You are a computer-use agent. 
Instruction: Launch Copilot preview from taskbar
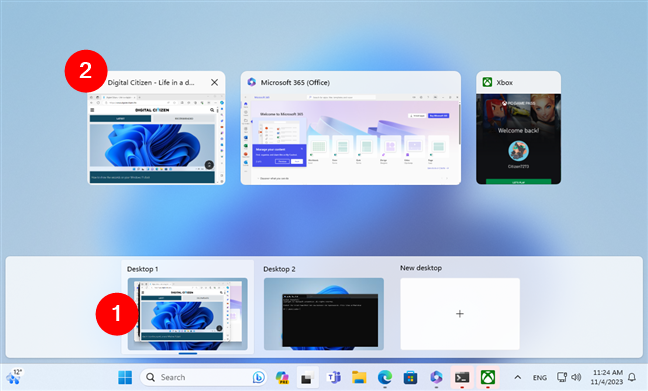click(x=282, y=377)
